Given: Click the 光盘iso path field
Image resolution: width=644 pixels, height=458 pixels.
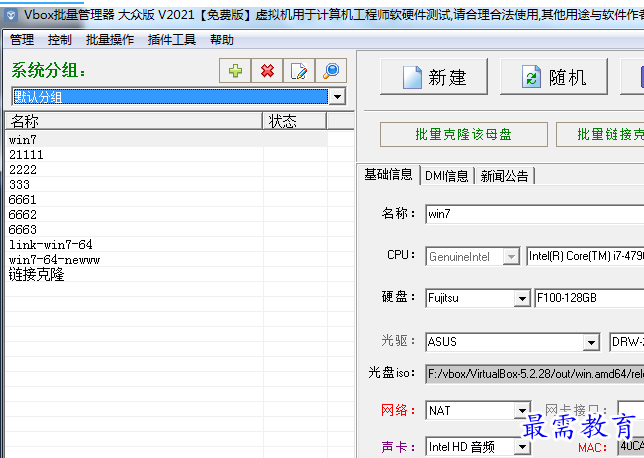Looking at the screenshot, I should point(535,374).
